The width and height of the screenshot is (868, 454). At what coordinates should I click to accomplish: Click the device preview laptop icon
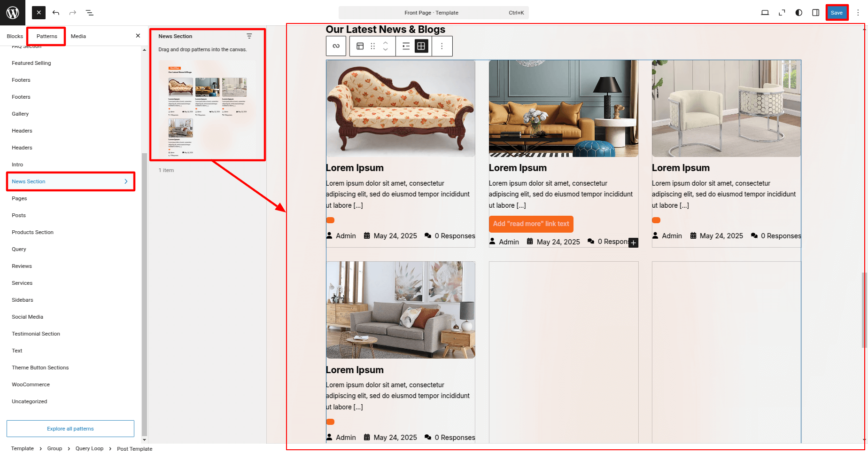[x=765, y=13]
